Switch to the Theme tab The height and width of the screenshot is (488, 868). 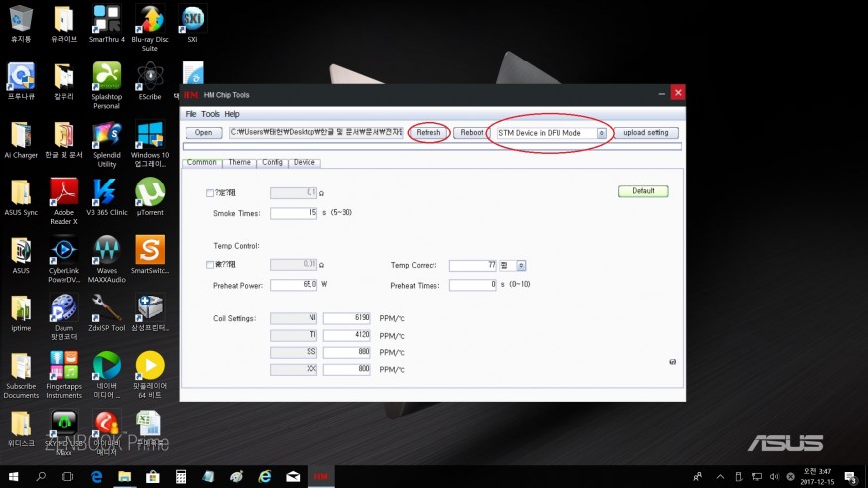[240, 162]
